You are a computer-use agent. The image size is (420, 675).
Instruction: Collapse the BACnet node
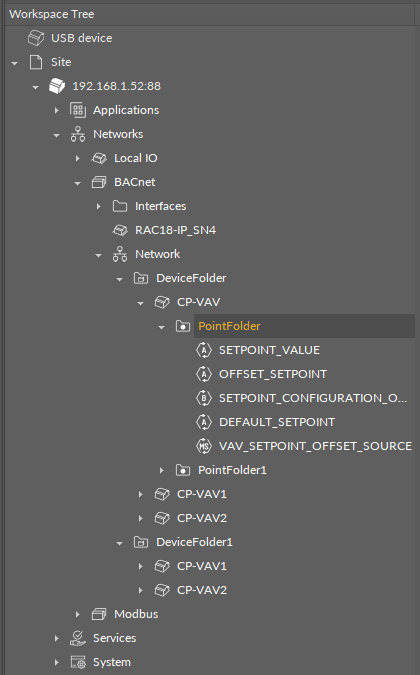(78, 183)
